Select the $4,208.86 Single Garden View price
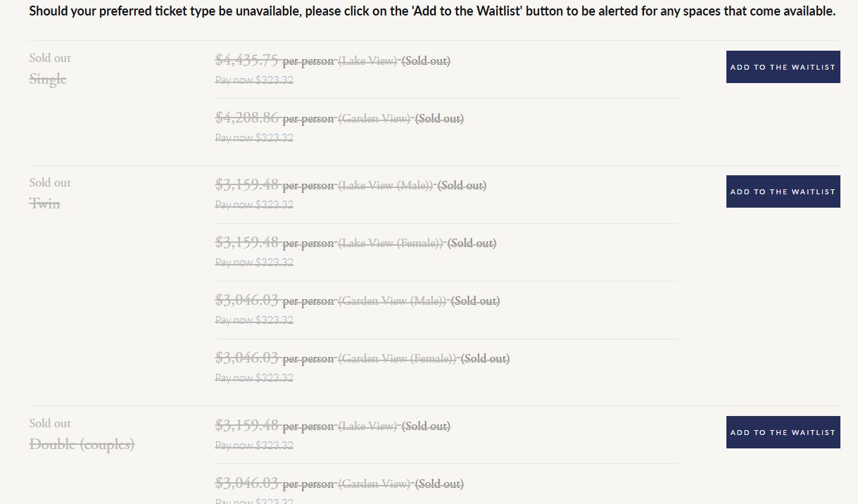The image size is (858, 504). click(x=247, y=118)
